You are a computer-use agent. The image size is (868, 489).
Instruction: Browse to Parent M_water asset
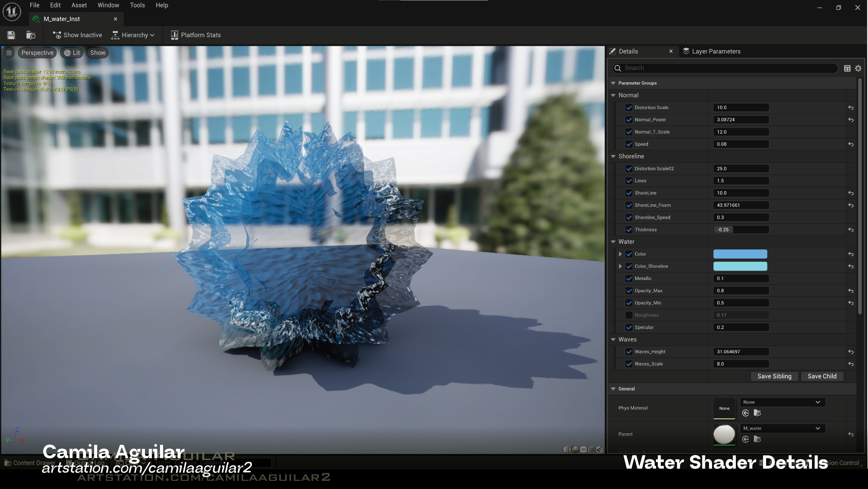point(757,439)
